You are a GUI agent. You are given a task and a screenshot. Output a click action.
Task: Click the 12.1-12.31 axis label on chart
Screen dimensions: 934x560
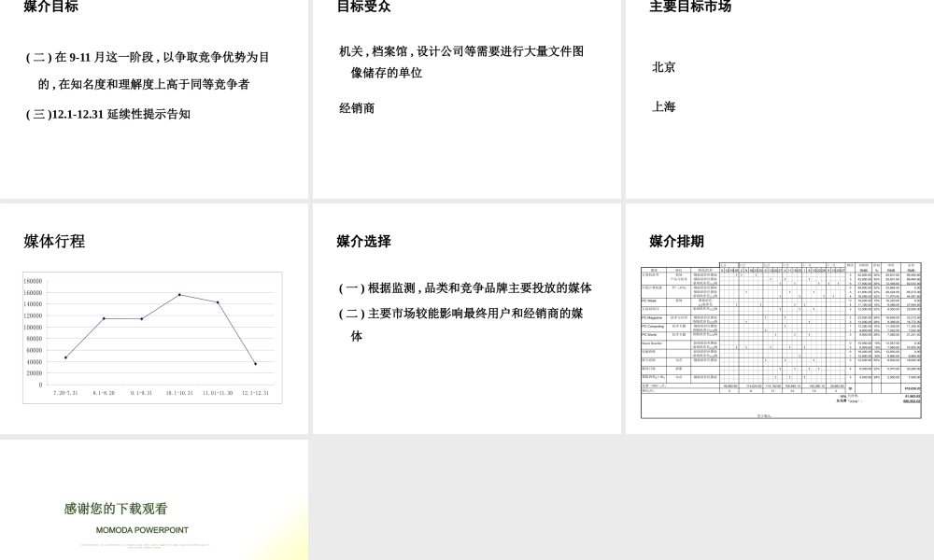(x=255, y=393)
